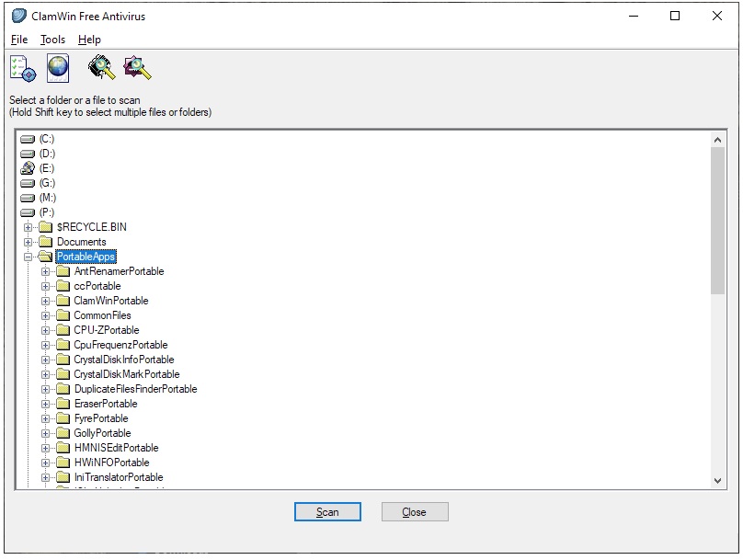
Task: Click the ClamWinPortable folder icon
Action: 63,301
